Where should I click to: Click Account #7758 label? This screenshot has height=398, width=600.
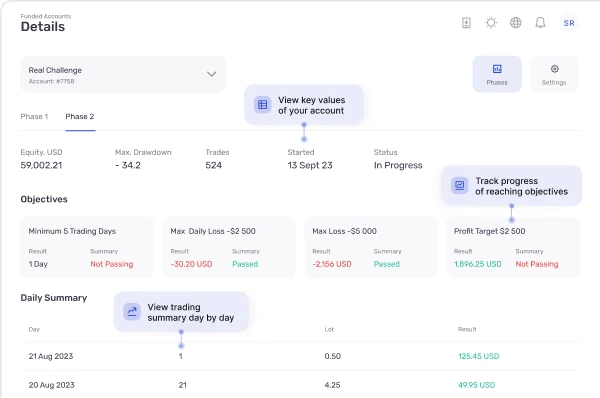(51, 82)
